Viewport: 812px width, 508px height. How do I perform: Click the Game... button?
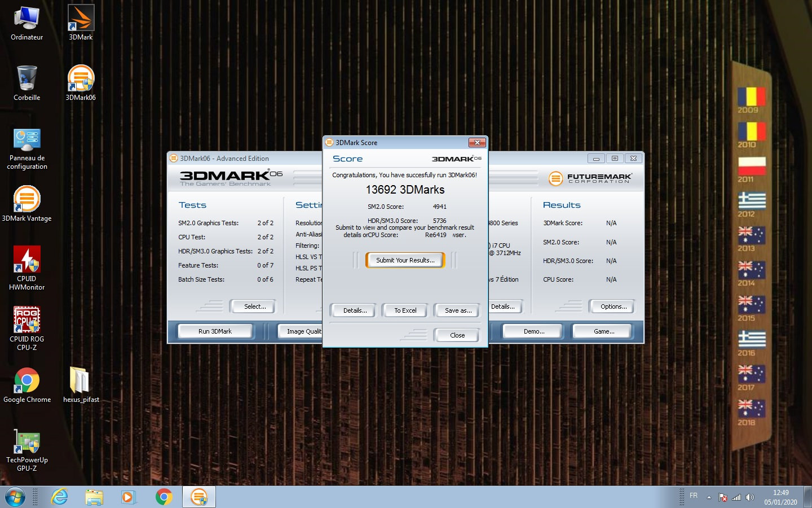(604, 331)
